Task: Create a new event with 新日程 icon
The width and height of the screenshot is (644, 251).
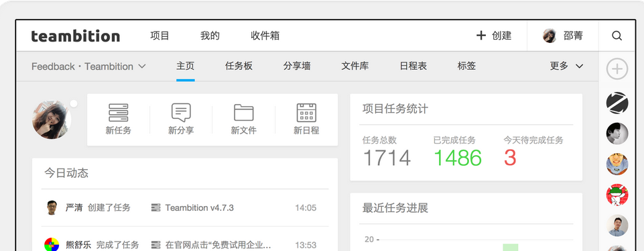Action: click(x=306, y=119)
